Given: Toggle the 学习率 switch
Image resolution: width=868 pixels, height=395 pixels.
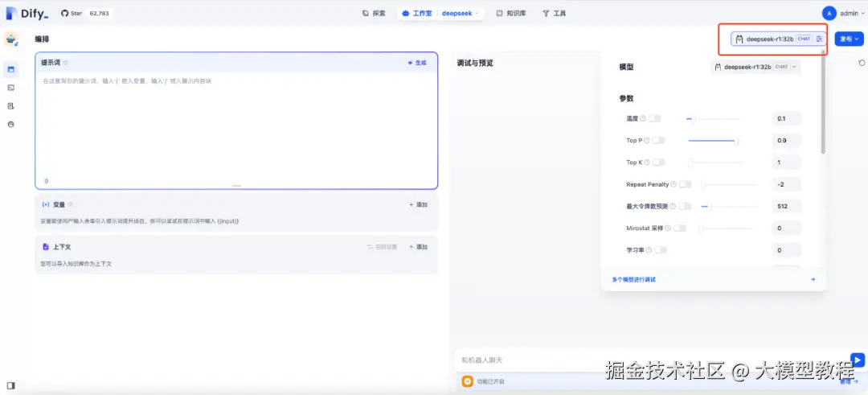Looking at the screenshot, I should pyautogui.click(x=661, y=250).
